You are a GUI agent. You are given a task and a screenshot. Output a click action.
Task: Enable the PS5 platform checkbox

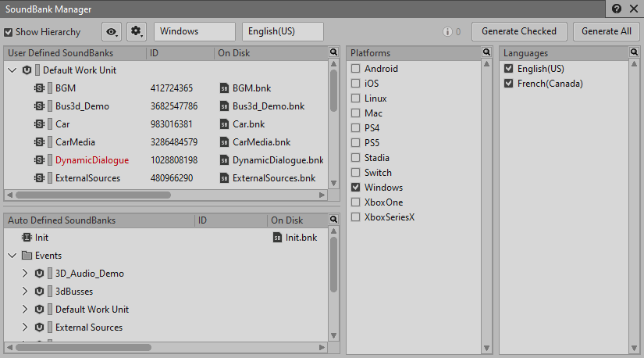click(356, 143)
